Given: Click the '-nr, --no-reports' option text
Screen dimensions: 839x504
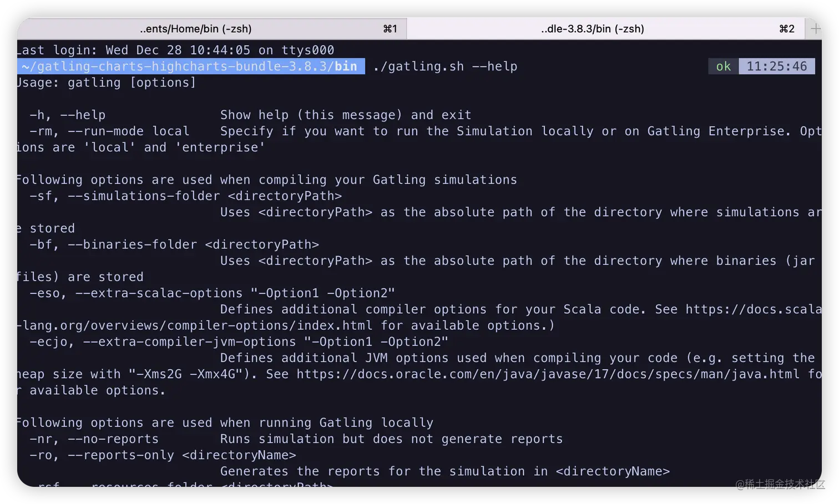Looking at the screenshot, I should [94, 439].
